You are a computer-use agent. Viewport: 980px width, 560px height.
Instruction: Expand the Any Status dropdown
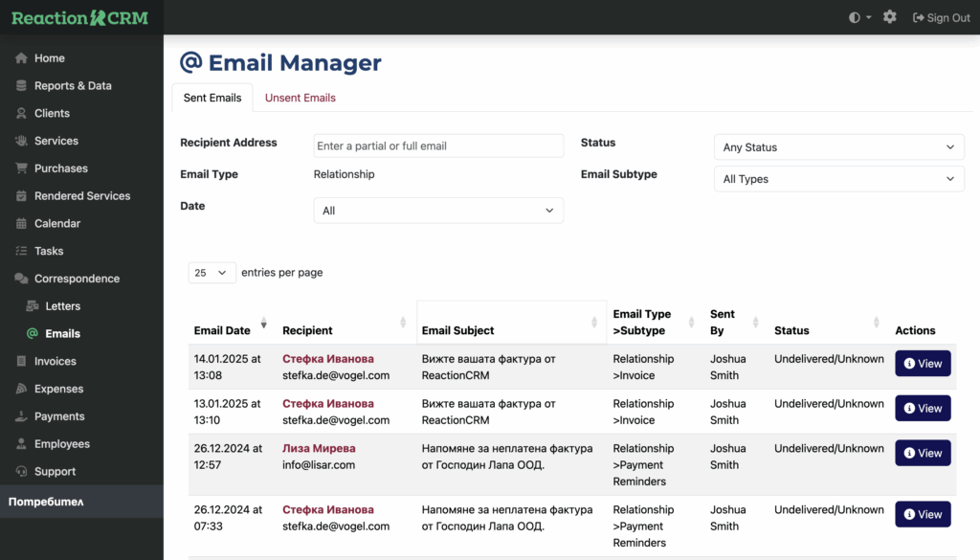click(x=838, y=147)
